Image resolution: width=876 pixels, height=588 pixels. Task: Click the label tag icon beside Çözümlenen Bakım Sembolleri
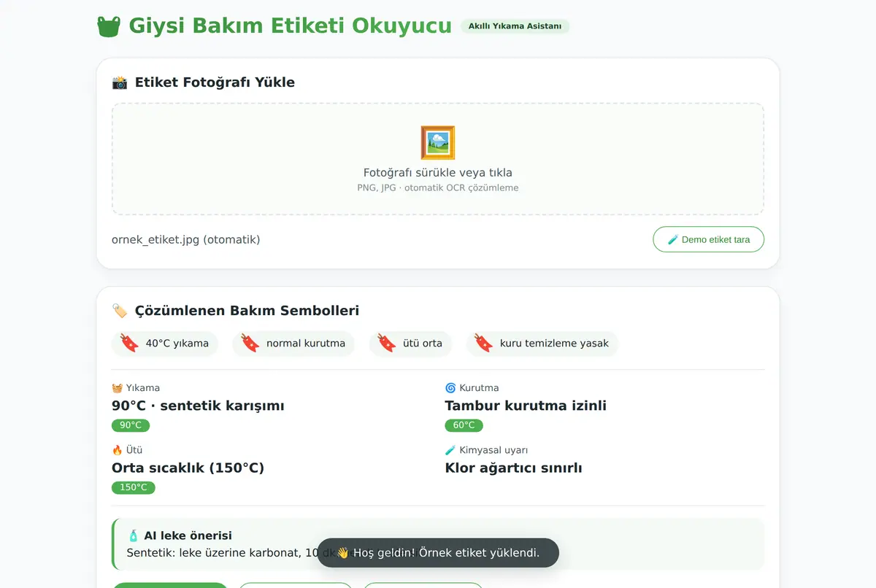pos(120,311)
